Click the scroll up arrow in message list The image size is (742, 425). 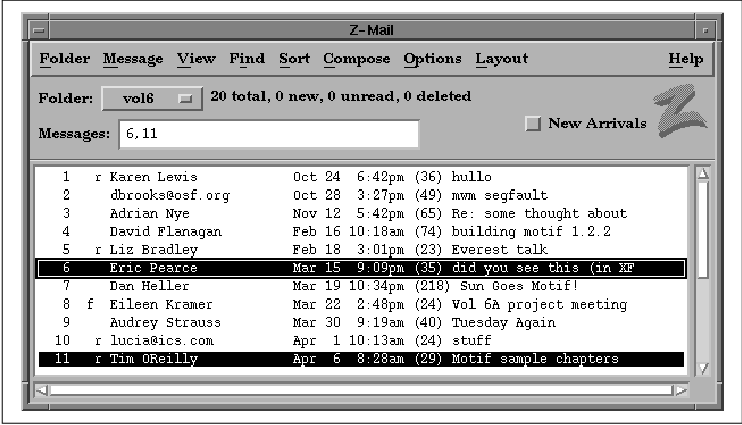coord(702,174)
